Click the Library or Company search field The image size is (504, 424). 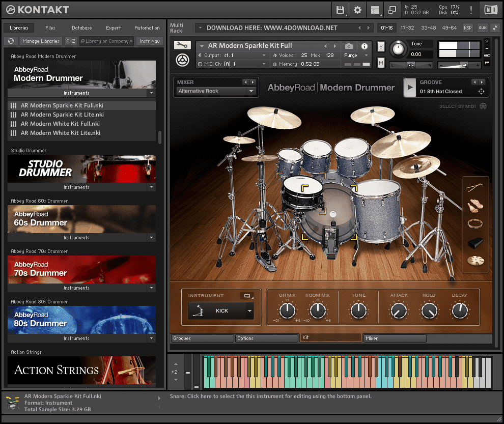pos(106,41)
